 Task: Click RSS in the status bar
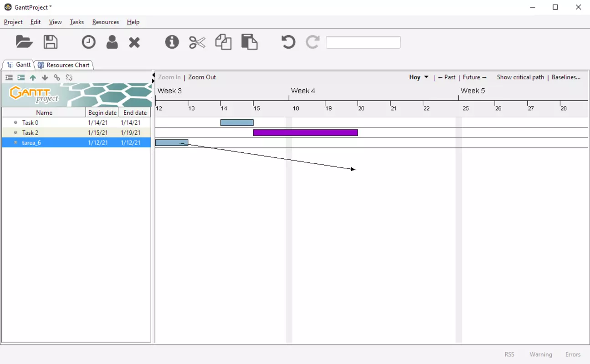tap(509, 354)
